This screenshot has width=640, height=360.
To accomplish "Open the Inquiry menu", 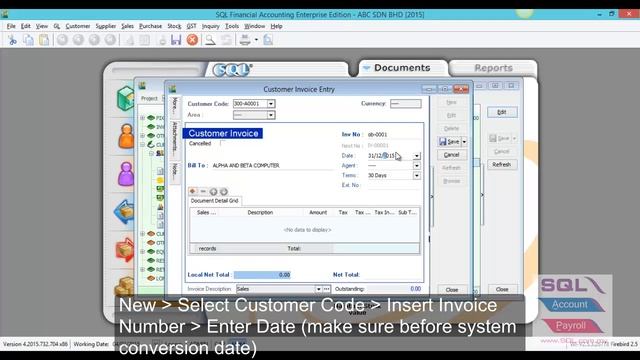I will 211,26.
